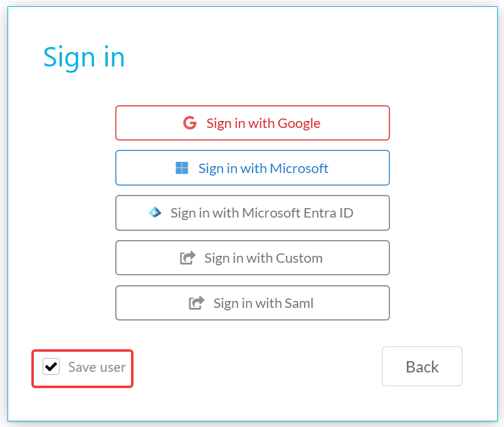Click the "Sign in with Custom" text label
The height and width of the screenshot is (427, 504).
pos(263,258)
